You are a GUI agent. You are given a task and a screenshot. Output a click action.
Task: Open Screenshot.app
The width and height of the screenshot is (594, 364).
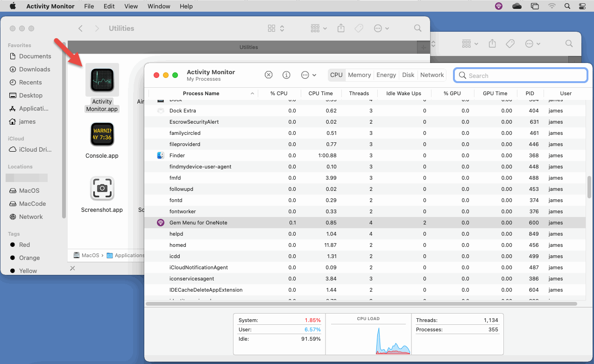[x=102, y=188]
